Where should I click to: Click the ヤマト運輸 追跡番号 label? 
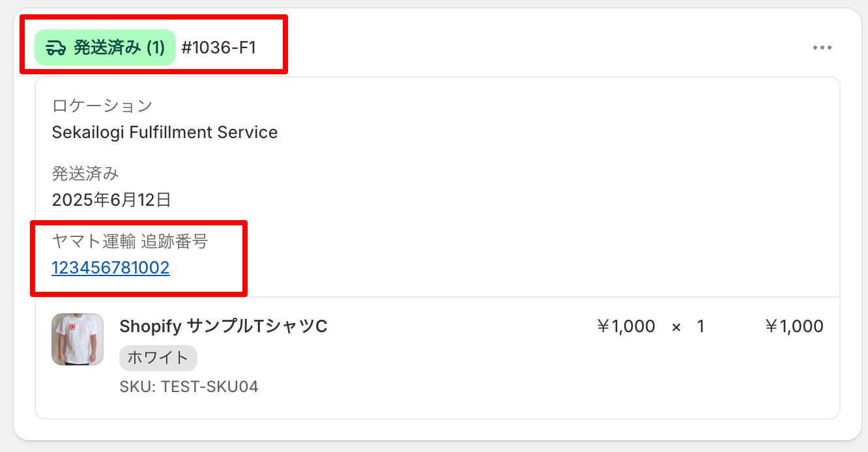[129, 242]
